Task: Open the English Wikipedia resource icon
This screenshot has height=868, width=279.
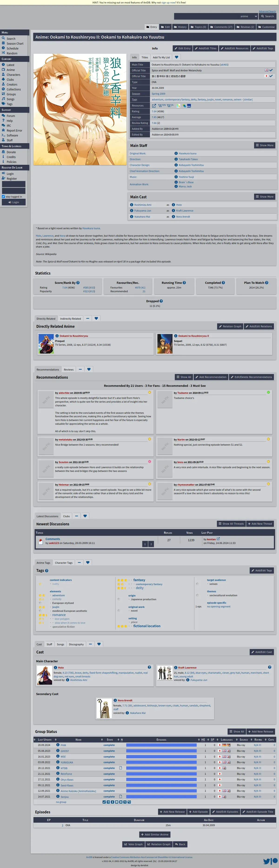Action: 162,106
